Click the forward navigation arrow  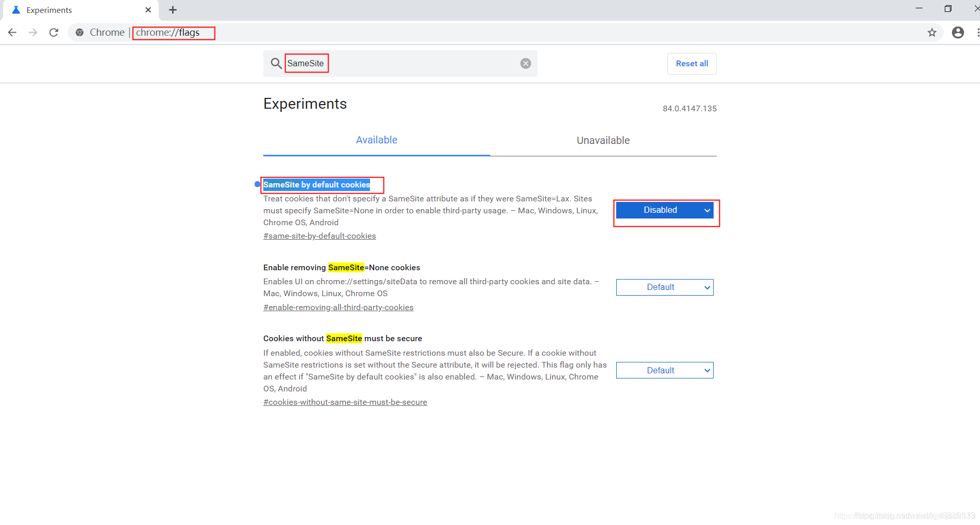(33, 33)
